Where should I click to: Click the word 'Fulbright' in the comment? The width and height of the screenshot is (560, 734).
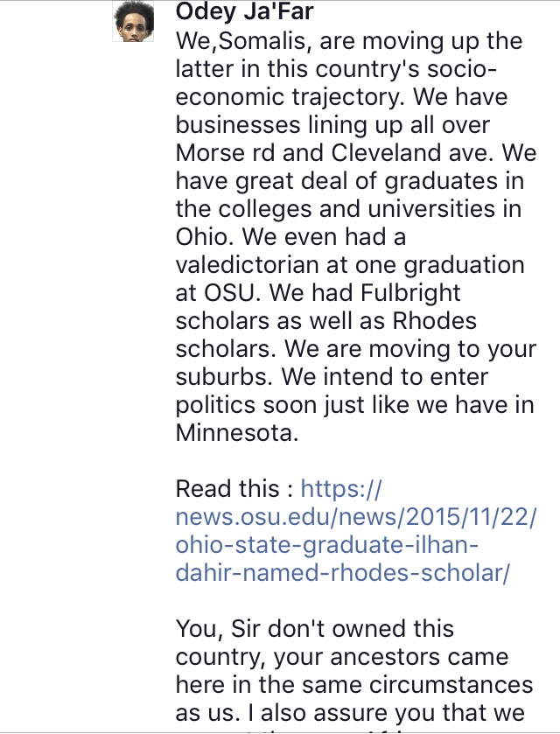click(410, 293)
